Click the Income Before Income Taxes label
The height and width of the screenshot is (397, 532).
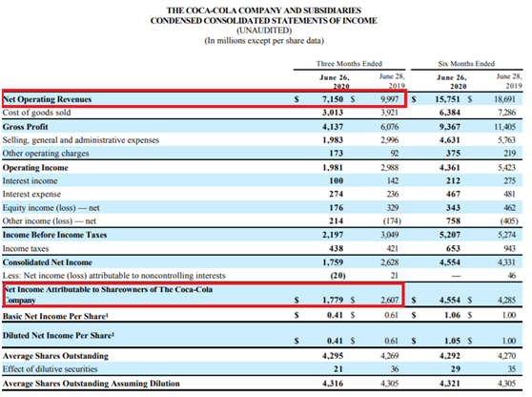pyautogui.click(x=54, y=235)
